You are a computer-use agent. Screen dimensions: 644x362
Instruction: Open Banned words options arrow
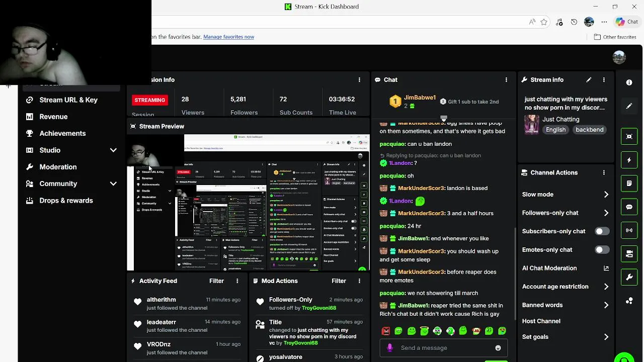(x=606, y=305)
